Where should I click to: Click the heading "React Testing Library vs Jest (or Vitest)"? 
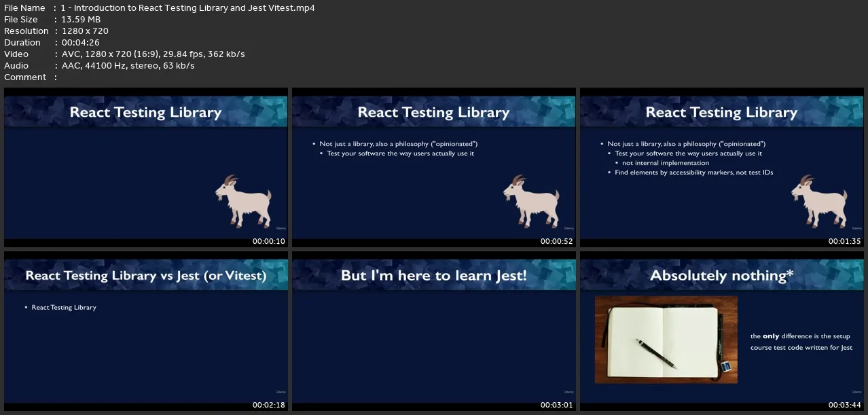(146, 275)
